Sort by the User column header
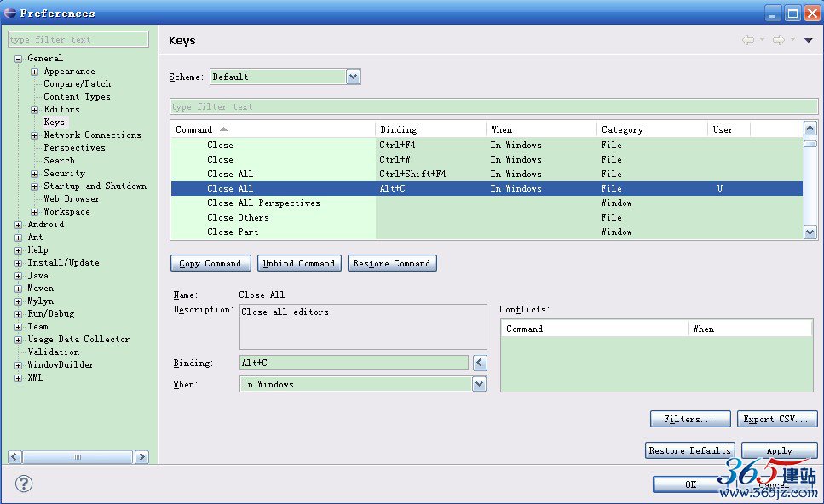This screenshot has height=504, width=824. [x=729, y=129]
